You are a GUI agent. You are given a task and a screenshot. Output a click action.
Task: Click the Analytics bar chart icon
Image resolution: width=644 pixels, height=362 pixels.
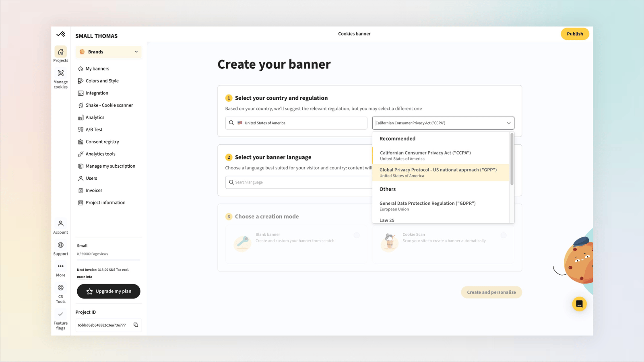coord(80,117)
